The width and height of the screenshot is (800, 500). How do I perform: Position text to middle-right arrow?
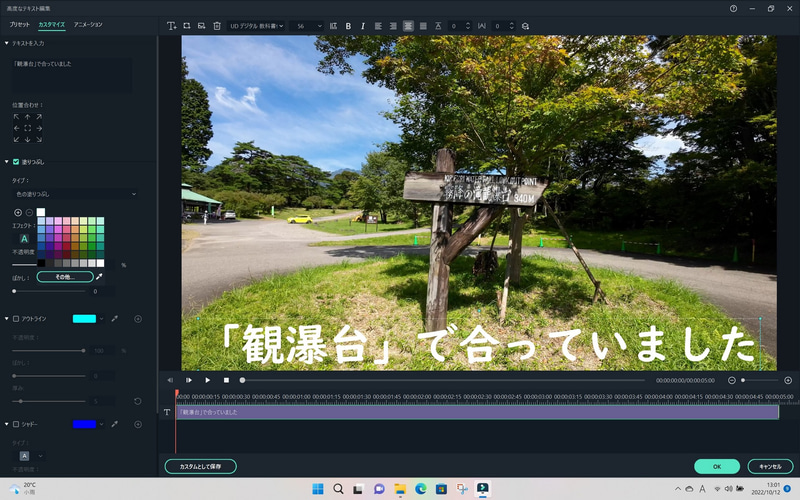39,128
